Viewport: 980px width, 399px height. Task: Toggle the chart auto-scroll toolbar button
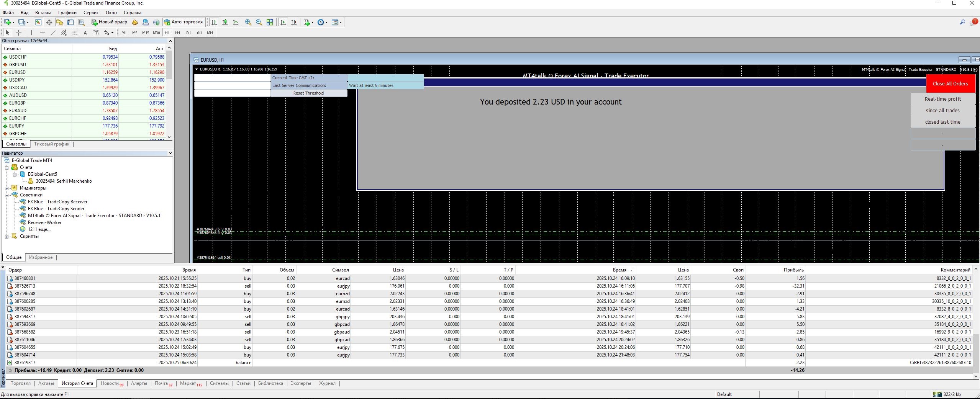(x=283, y=22)
